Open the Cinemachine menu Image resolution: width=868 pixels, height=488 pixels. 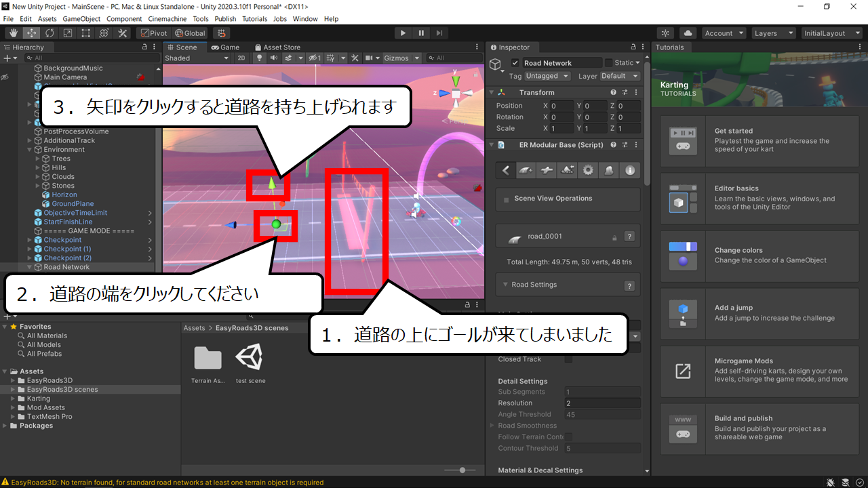168,19
